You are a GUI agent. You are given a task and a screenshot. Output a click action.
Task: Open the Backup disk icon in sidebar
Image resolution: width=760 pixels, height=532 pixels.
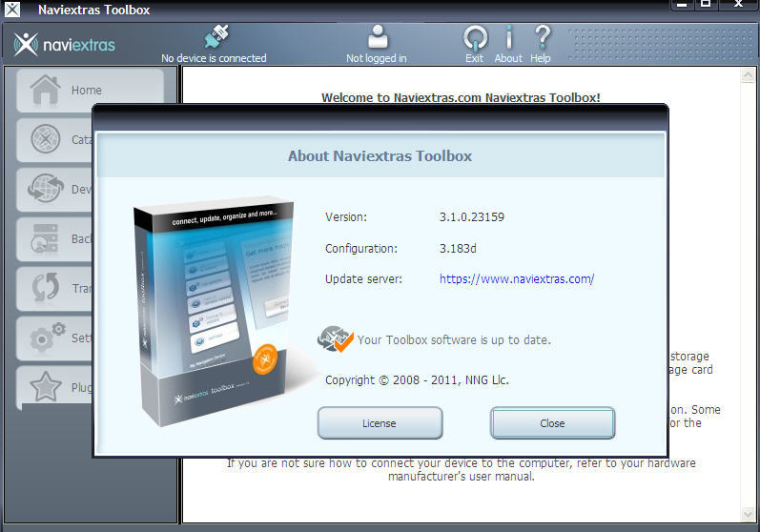(45, 238)
